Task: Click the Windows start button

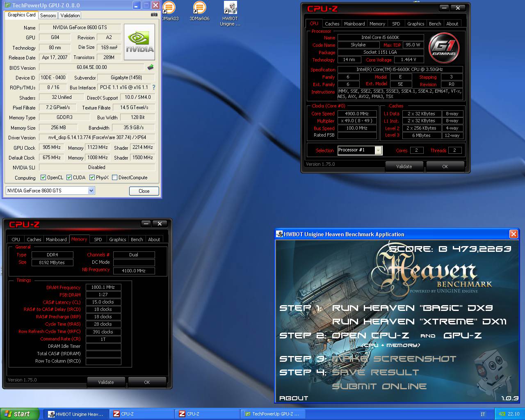Action: pos(19,414)
